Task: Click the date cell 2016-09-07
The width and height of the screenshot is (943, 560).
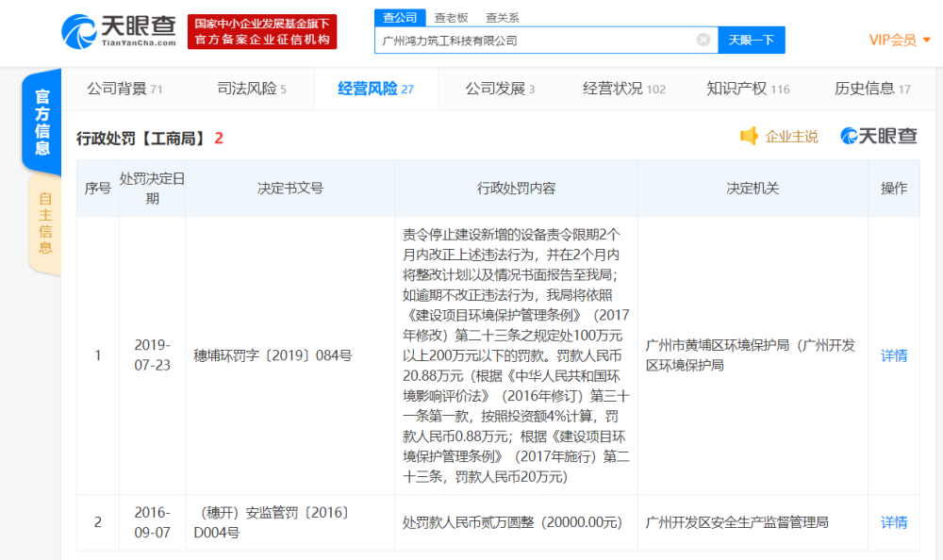Action: pos(152,522)
